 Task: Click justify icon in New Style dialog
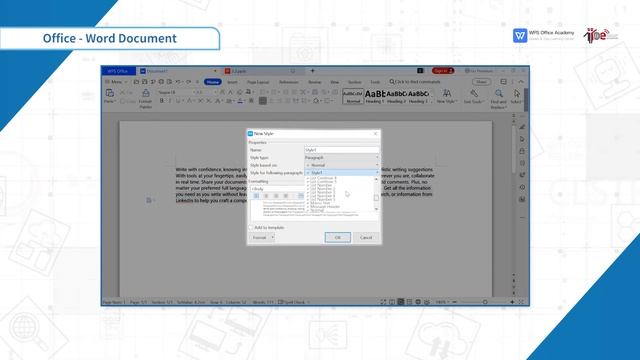coord(286,196)
